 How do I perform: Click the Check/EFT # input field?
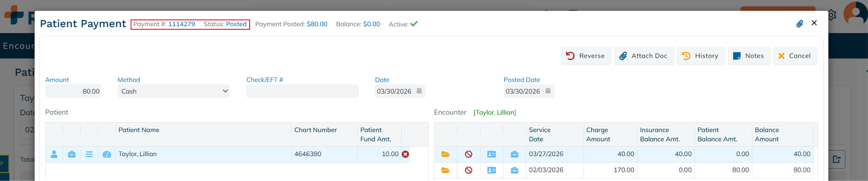[302, 91]
